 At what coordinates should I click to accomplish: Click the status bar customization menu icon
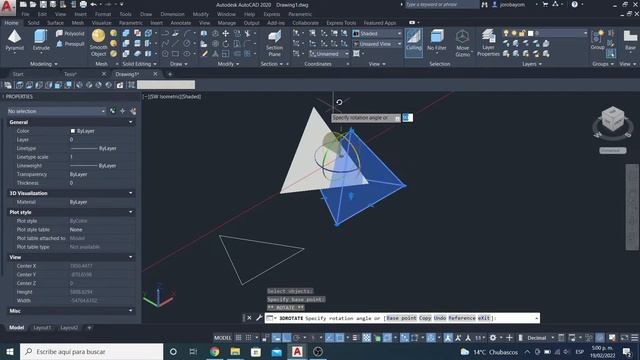[x=635, y=338]
